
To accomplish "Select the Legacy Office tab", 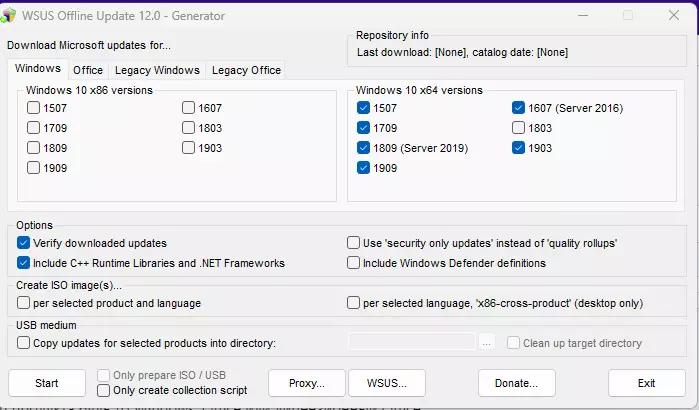I will point(246,70).
